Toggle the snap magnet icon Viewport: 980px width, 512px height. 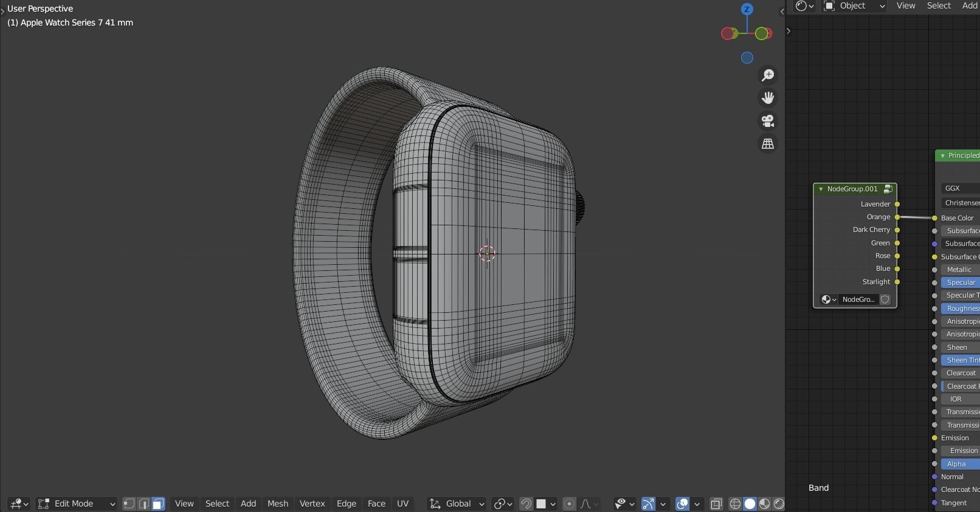point(526,503)
